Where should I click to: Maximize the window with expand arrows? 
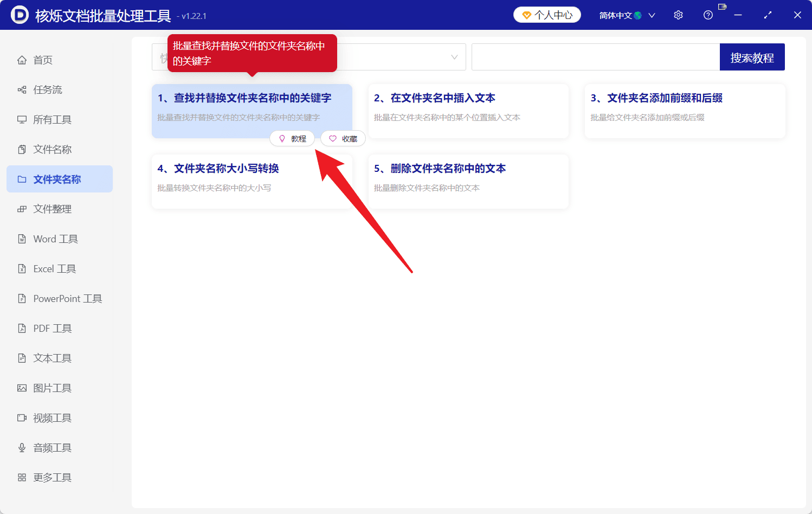pos(768,15)
